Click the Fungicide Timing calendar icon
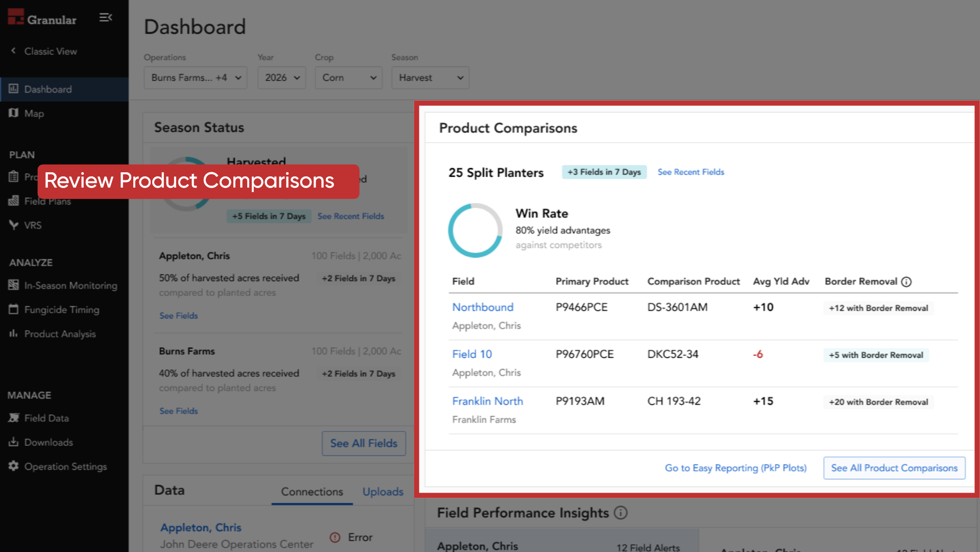Viewport: 980px width, 552px height. pos(14,309)
